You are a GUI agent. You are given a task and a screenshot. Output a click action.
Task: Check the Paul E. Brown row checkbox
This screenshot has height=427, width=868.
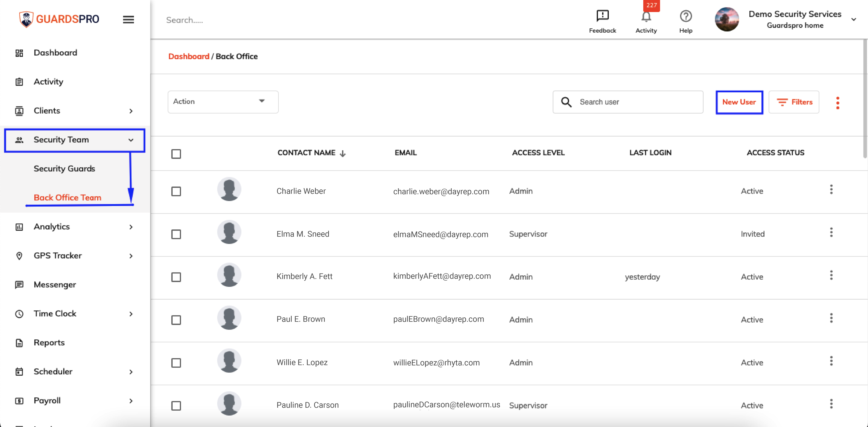[x=176, y=320]
